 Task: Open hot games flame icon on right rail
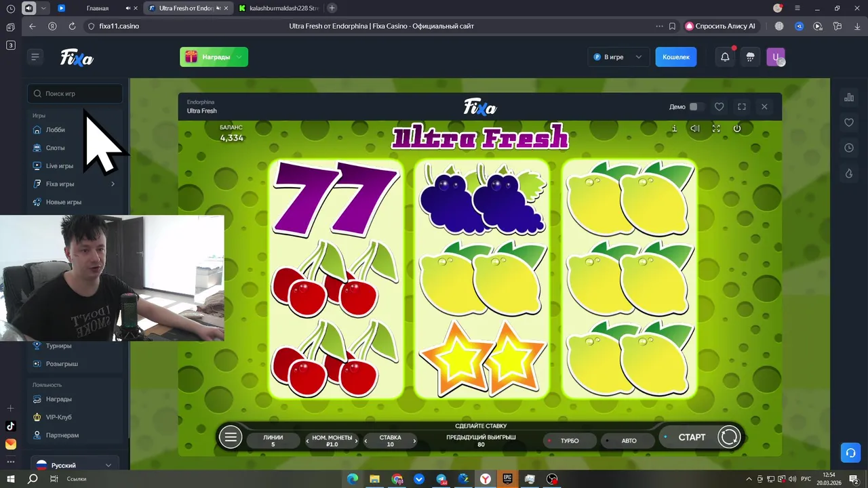(x=849, y=174)
